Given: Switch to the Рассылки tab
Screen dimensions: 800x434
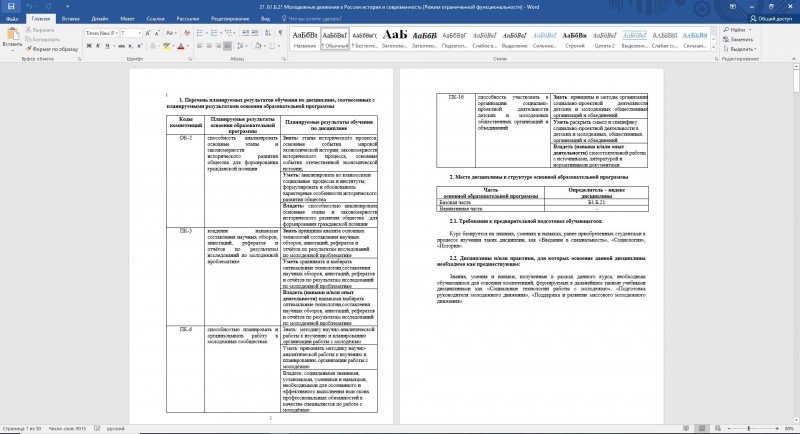Looking at the screenshot, I should [188, 19].
